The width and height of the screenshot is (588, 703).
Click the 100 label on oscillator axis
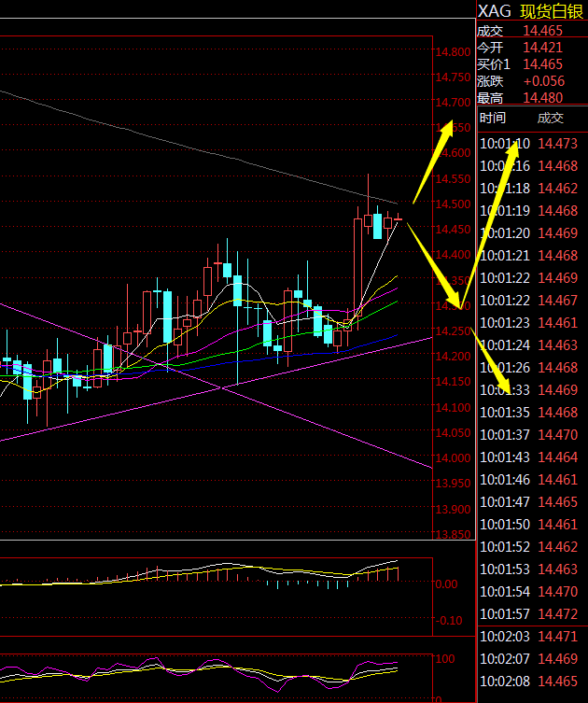coord(444,659)
